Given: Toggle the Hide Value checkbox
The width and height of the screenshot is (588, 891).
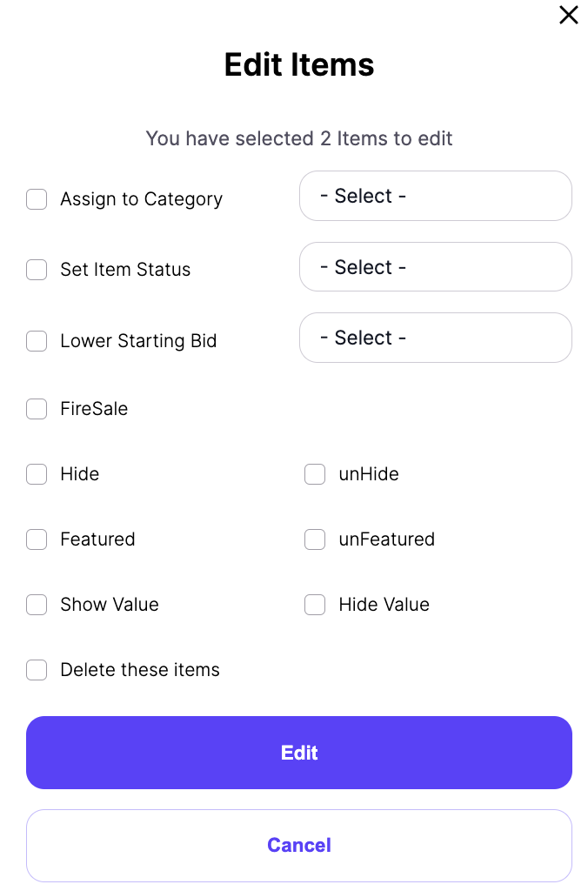Looking at the screenshot, I should (315, 605).
